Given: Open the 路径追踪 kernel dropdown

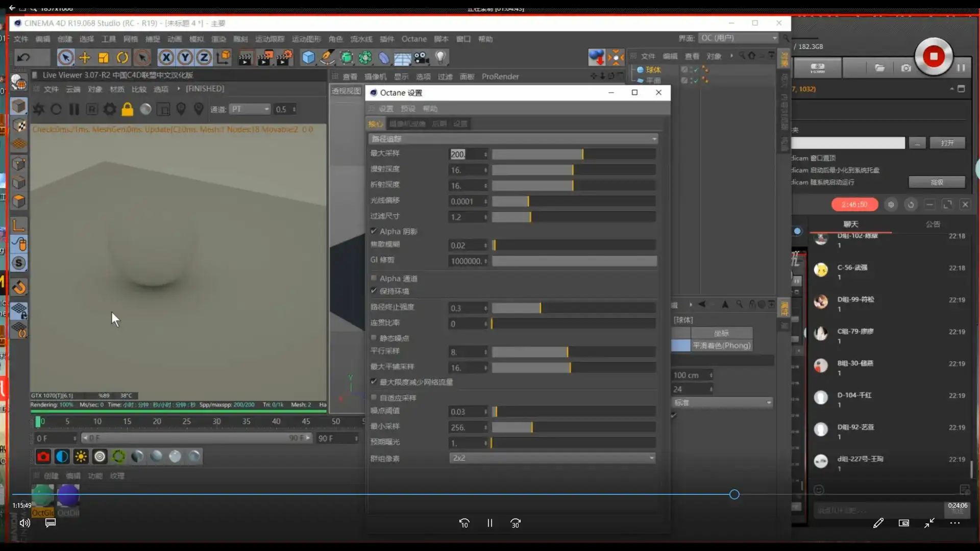Looking at the screenshot, I should coord(512,139).
